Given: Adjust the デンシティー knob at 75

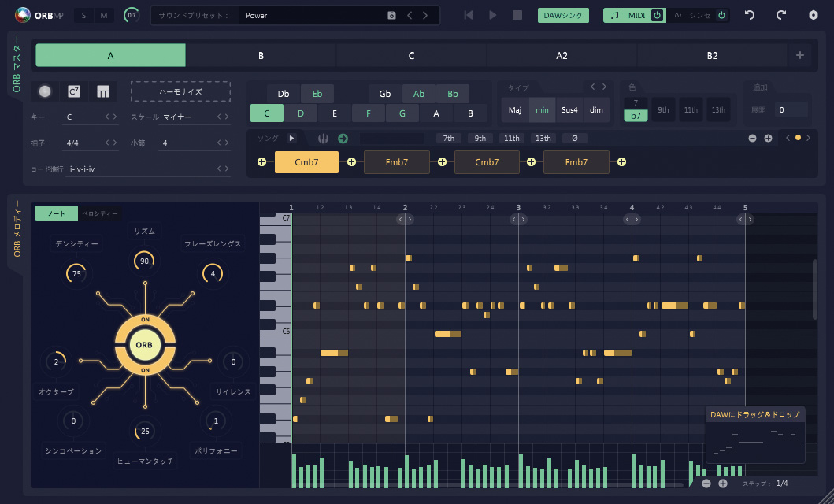Looking at the screenshot, I should (x=76, y=274).
